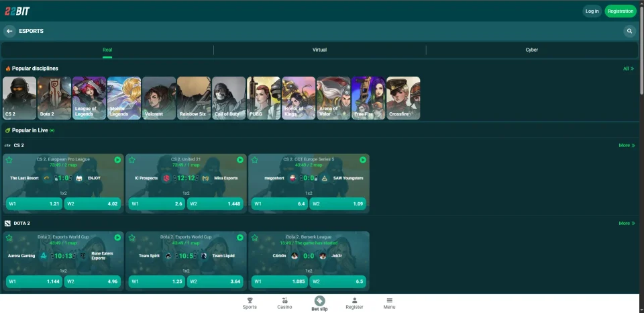The height and width of the screenshot is (313, 644).
Task: Open Sports in bottom navigation
Action: pos(250,304)
